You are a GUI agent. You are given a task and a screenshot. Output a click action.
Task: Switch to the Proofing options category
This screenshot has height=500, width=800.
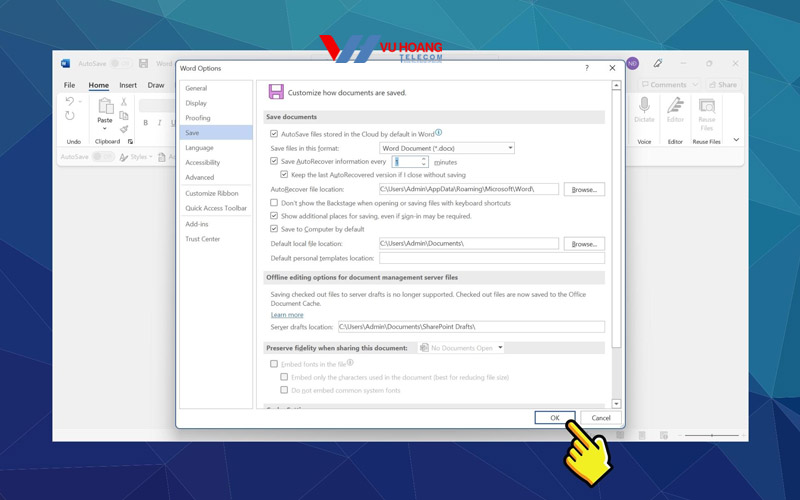[198, 118]
